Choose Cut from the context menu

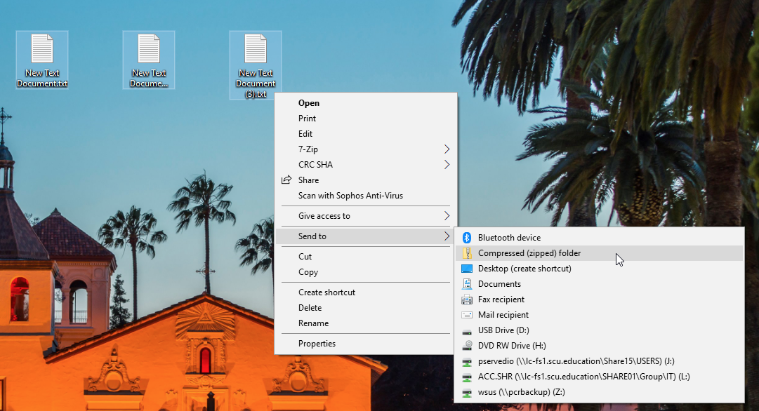tap(365, 257)
